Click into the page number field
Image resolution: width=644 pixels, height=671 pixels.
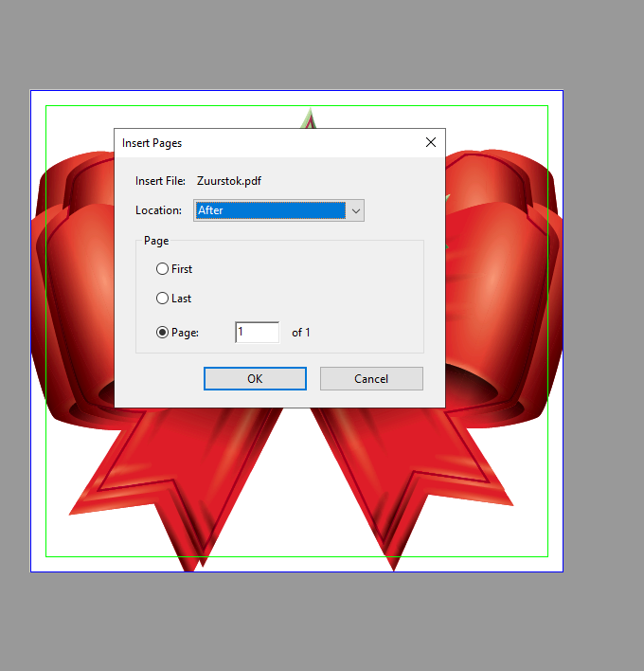(258, 333)
